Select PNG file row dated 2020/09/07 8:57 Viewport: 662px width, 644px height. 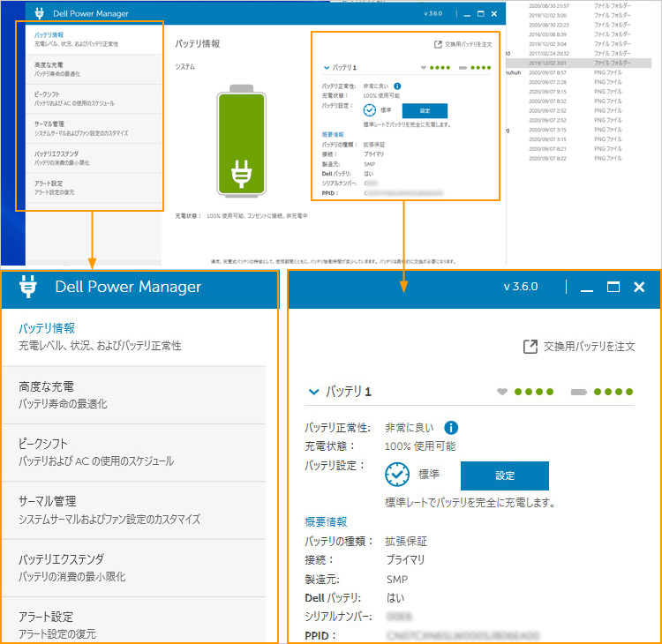[x=579, y=72]
